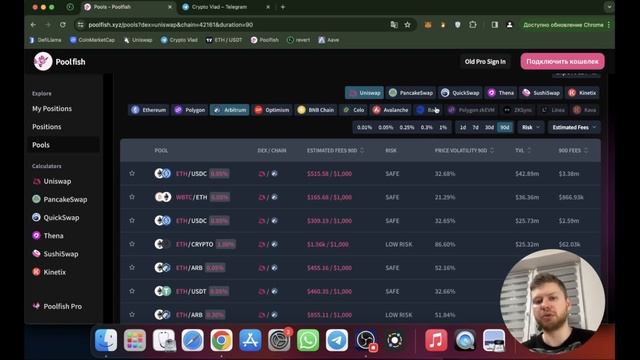Reload the page in Chrome

point(62,25)
